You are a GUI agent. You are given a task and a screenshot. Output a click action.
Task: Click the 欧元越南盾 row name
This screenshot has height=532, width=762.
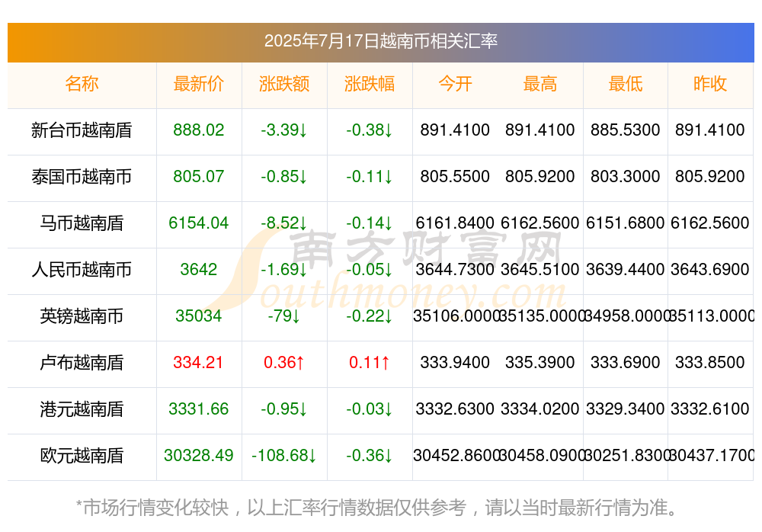pyautogui.click(x=82, y=456)
